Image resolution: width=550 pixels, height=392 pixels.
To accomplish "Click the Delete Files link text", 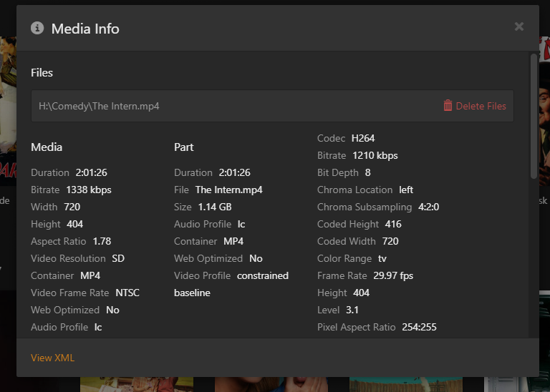I will [x=481, y=106].
